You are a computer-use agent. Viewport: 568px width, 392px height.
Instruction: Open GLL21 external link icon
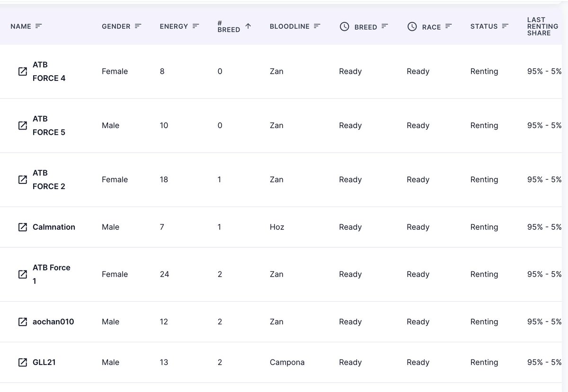coord(22,362)
